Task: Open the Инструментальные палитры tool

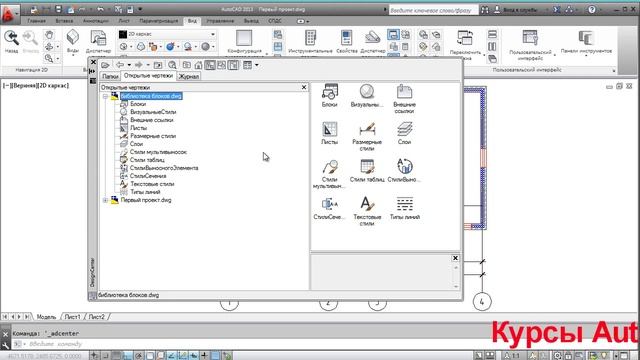Action: coord(310,41)
